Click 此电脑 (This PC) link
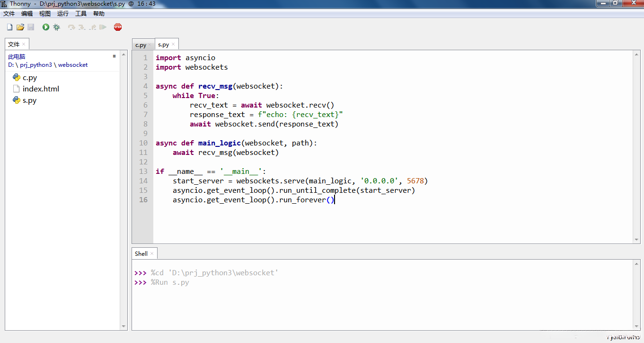Viewport: 644px width, 343px height. pyautogui.click(x=17, y=57)
